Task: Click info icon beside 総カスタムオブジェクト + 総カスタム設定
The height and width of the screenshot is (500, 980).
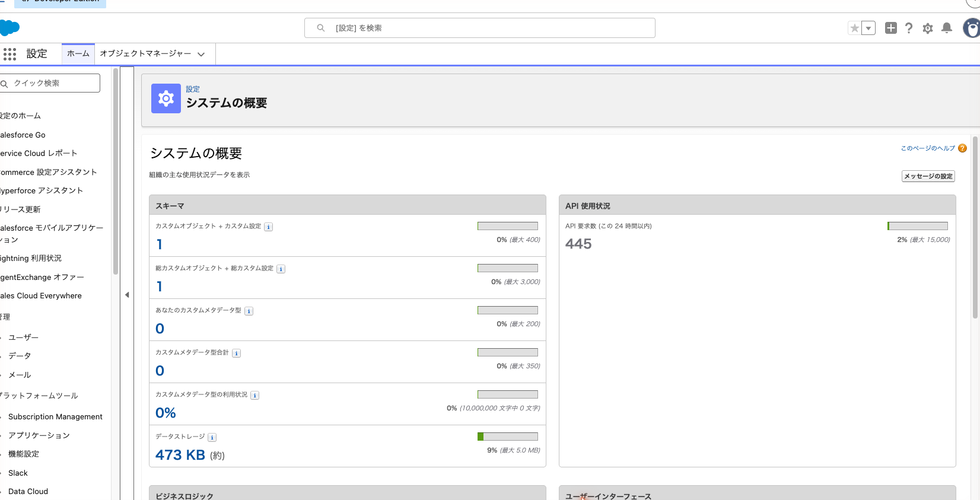Action: click(x=281, y=269)
